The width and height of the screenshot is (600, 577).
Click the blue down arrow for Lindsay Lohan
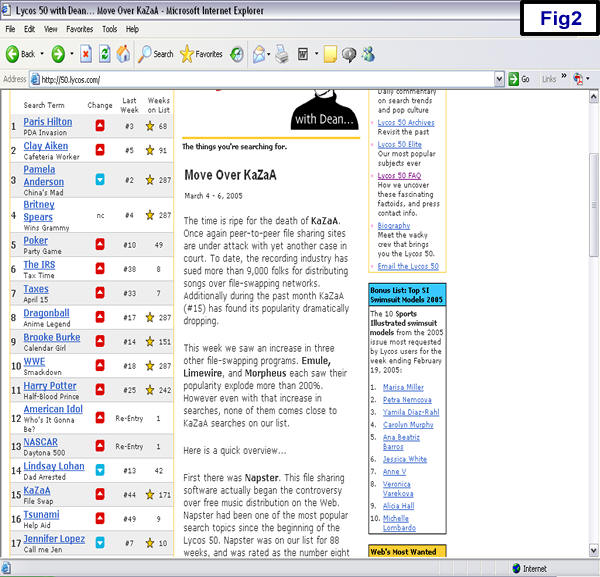coord(100,470)
